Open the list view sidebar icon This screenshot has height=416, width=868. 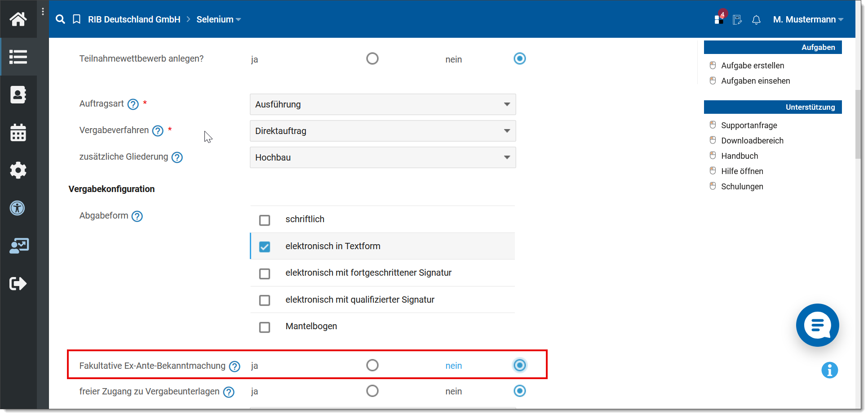point(18,57)
